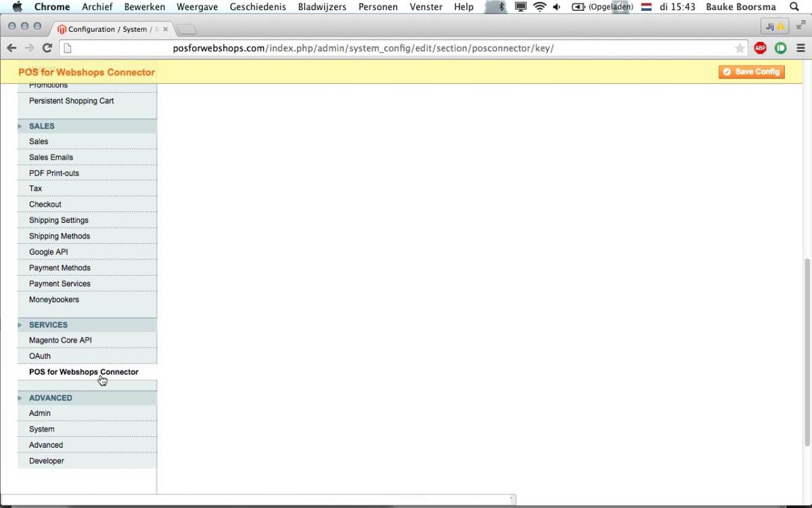Open the Admin configuration link
The width and height of the screenshot is (812, 508).
click(x=40, y=413)
